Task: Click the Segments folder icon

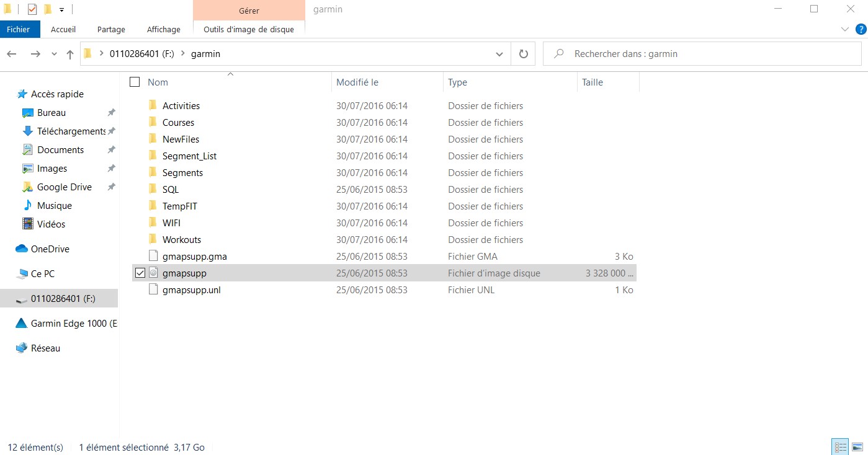Action: click(153, 172)
